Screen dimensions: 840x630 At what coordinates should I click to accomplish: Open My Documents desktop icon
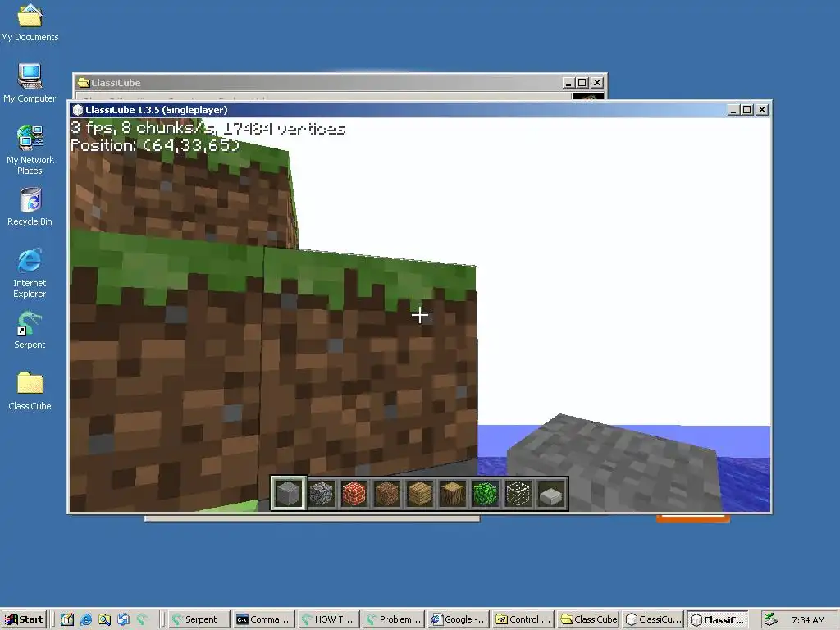click(x=30, y=23)
